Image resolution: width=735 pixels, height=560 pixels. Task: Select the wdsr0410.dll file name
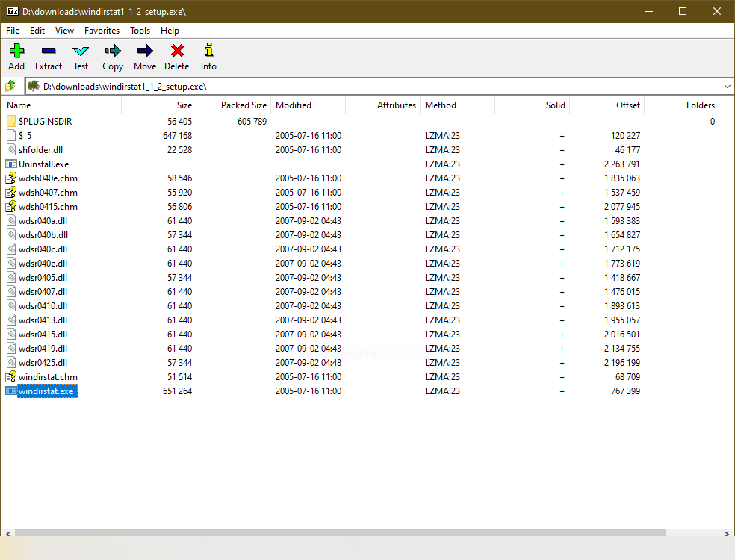pos(43,305)
